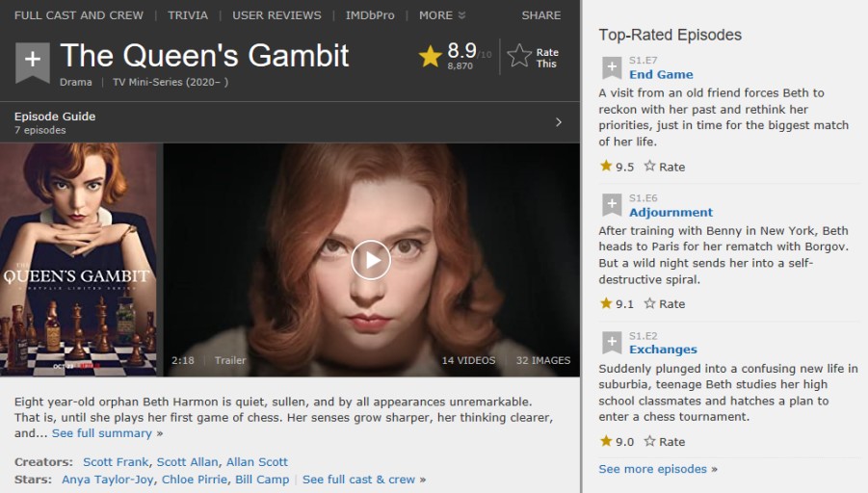Add End Game episode to watchlist
Screen dimensions: 868x493
coord(612,67)
